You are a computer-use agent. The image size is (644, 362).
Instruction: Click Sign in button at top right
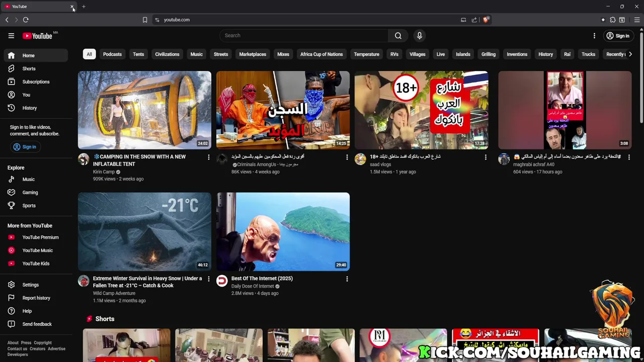click(617, 36)
